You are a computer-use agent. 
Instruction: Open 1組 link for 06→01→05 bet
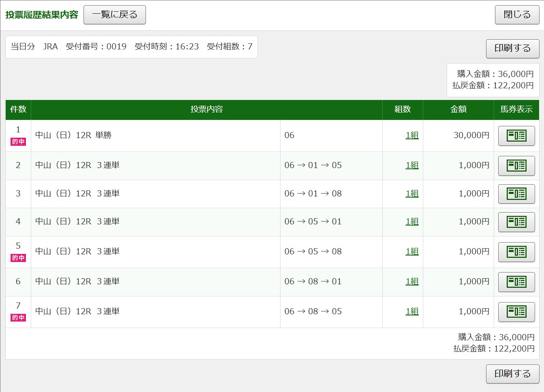point(412,165)
